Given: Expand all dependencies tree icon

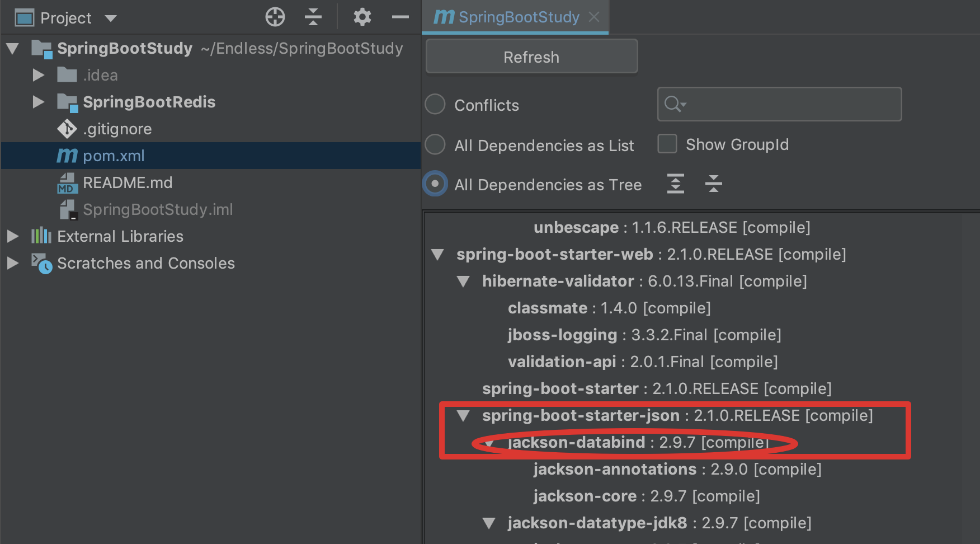Looking at the screenshot, I should (x=675, y=184).
